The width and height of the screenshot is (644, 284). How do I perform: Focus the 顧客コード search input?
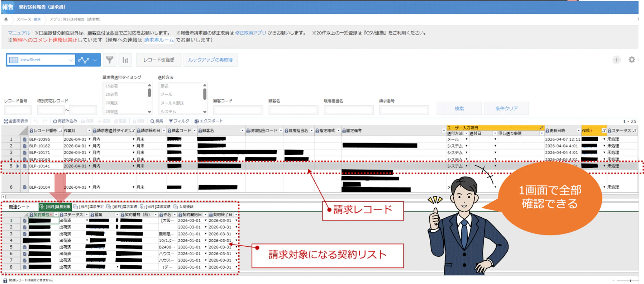(238, 110)
